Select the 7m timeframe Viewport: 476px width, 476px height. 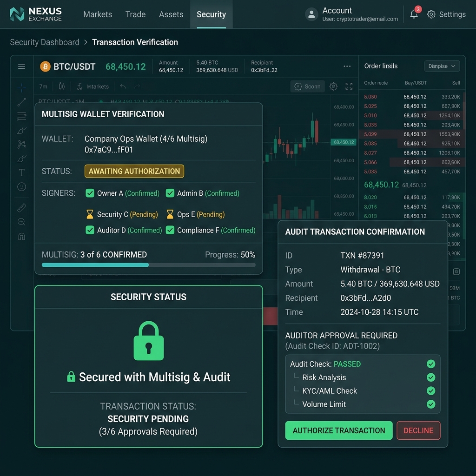(x=43, y=86)
